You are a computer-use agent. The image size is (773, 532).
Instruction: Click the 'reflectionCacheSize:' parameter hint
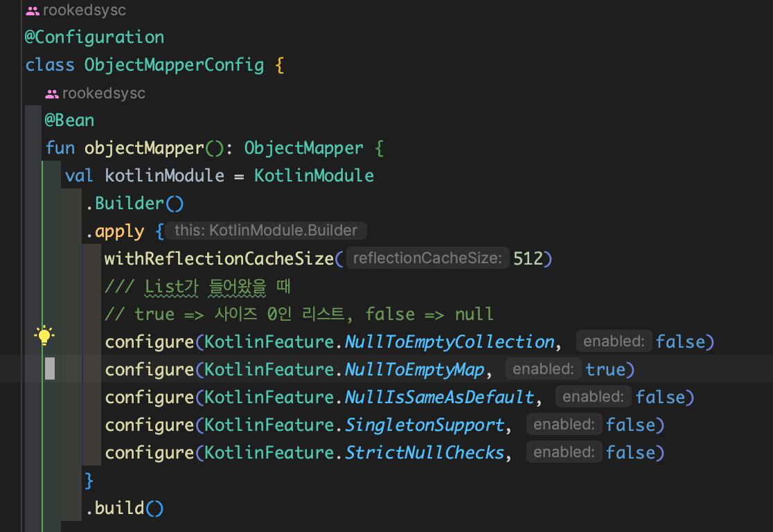coord(427,258)
